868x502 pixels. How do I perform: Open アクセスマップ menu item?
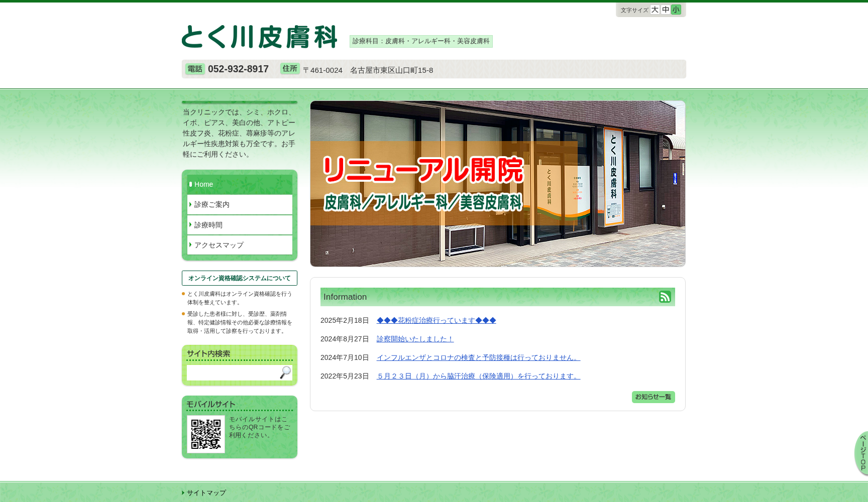pos(240,245)
